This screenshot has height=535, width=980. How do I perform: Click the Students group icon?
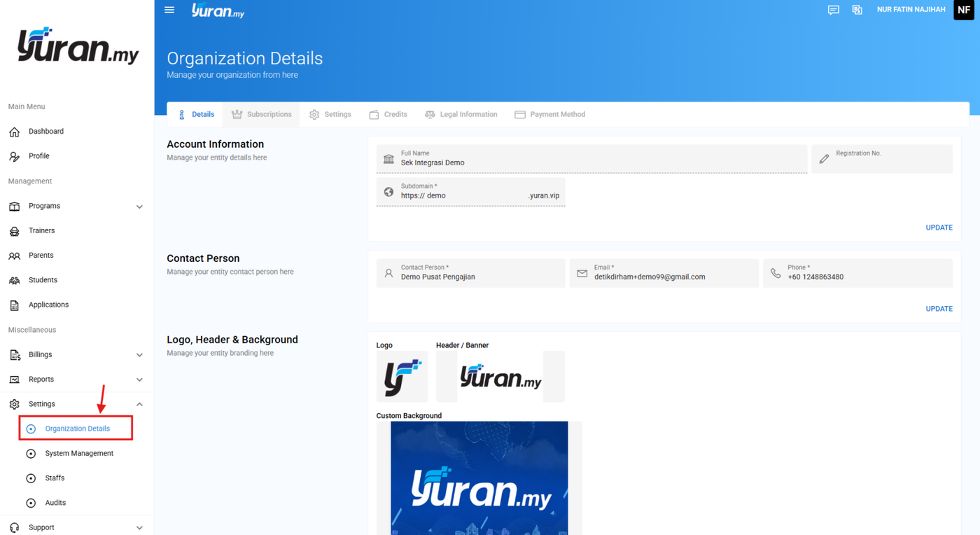[15, 280]
